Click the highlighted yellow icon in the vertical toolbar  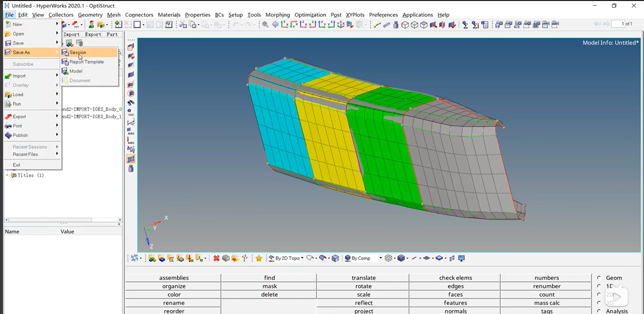point(131,159)
